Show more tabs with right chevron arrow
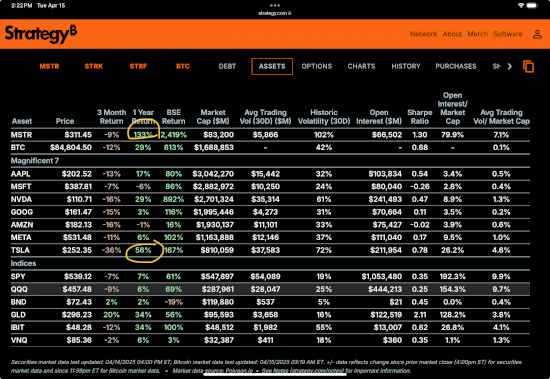The image size is (550, 379). coord(510,66)
